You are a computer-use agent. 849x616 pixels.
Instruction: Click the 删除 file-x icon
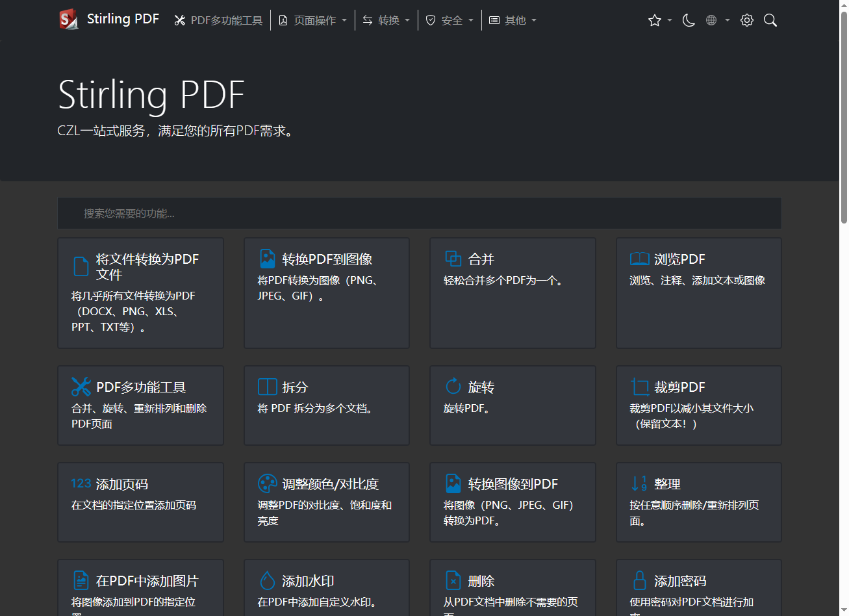[x=453, y=580]
